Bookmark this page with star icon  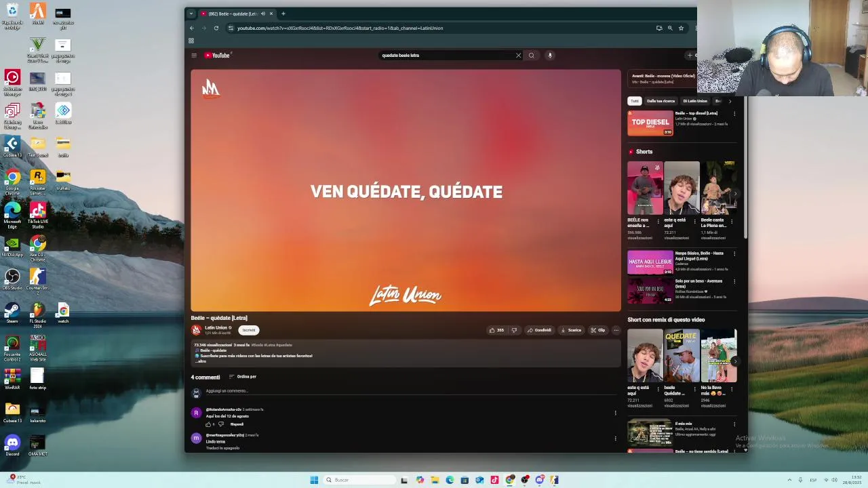681,28
